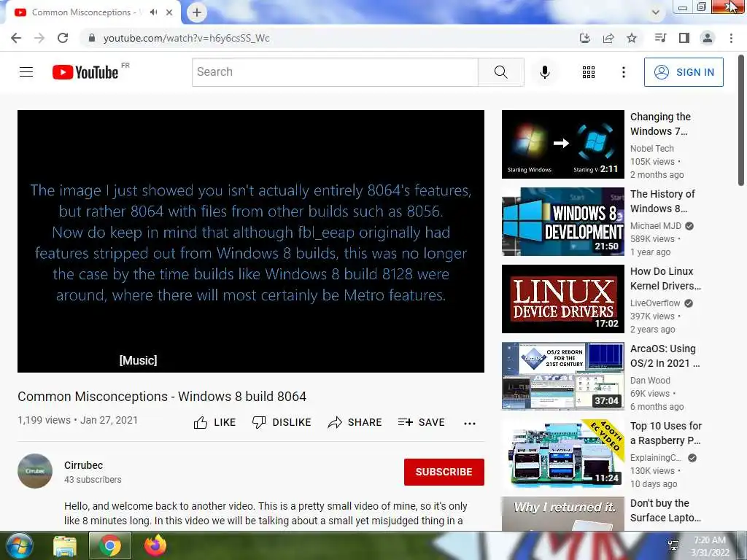Click the page vertical scrollbar
The width and height of the screenshot is (747, 560).
(741, 120)
